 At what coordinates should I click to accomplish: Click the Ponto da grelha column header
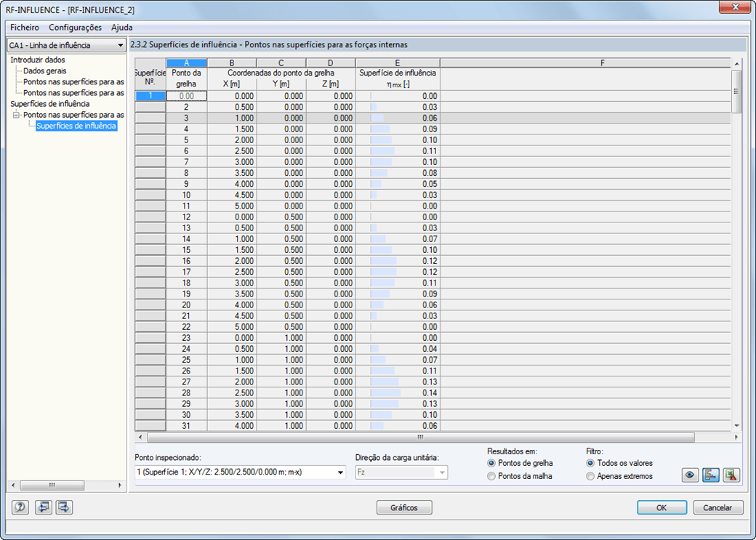187,78
